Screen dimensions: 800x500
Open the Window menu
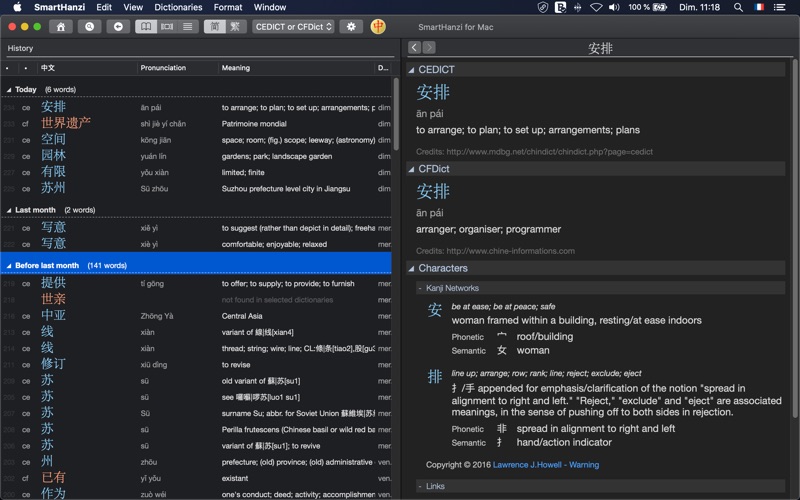tap(270, 7)
